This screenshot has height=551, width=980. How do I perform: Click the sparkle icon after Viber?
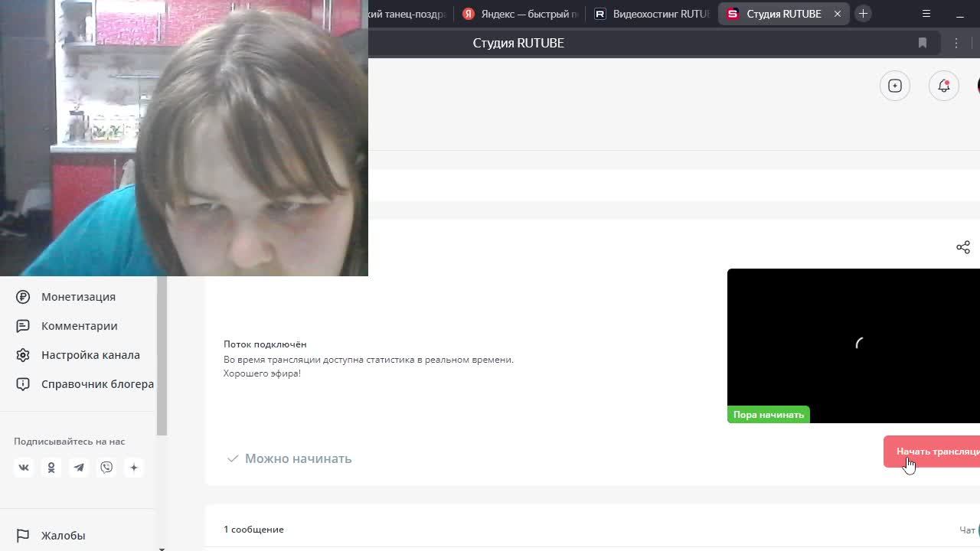(134, 468)
